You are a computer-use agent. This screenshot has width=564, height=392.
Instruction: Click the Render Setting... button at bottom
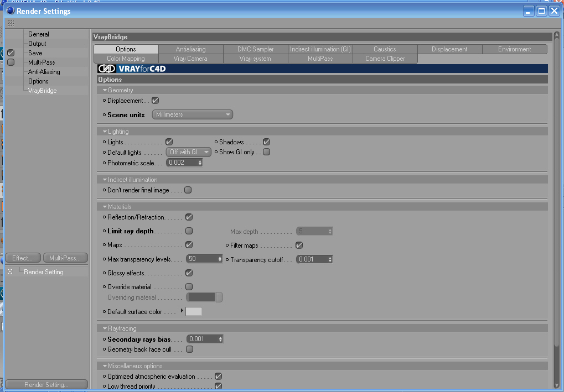(46, 384)
